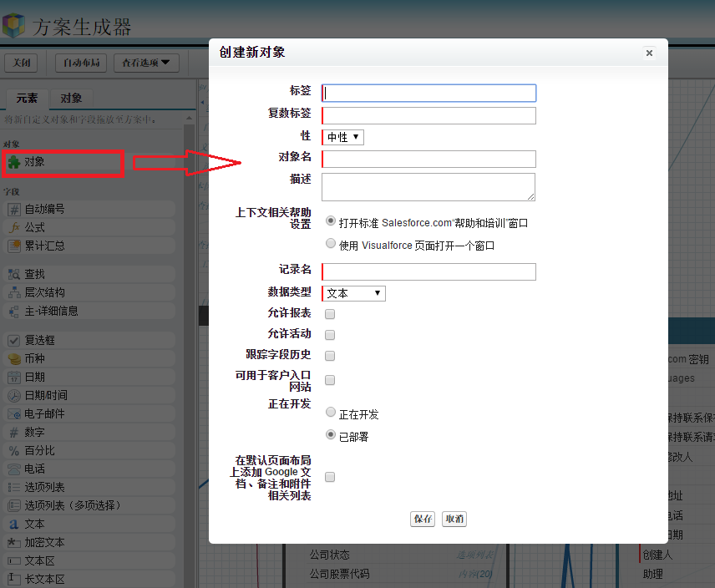Focus the 标签 input field

[428, 93]
